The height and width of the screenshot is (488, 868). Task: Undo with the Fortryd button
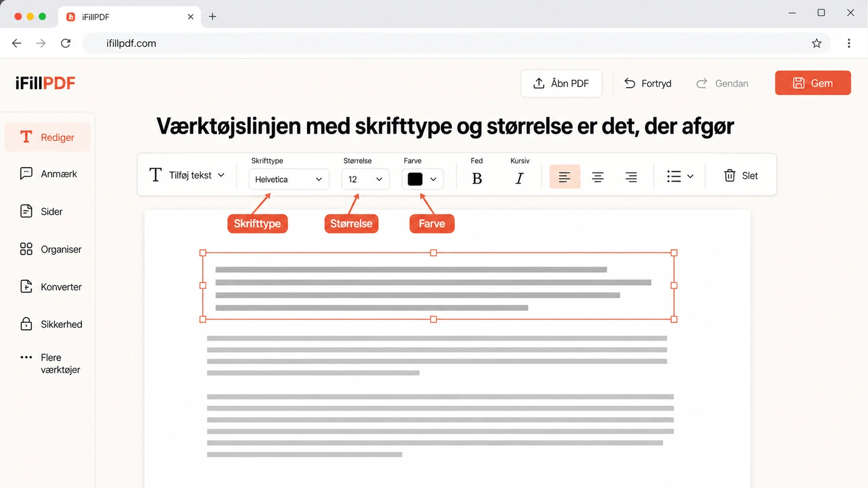(648, 84)
